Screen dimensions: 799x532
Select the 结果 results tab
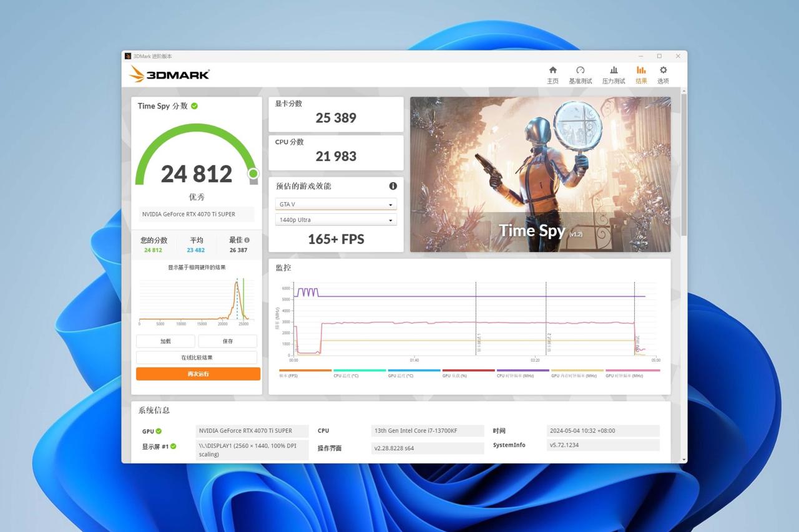point(641,75)
